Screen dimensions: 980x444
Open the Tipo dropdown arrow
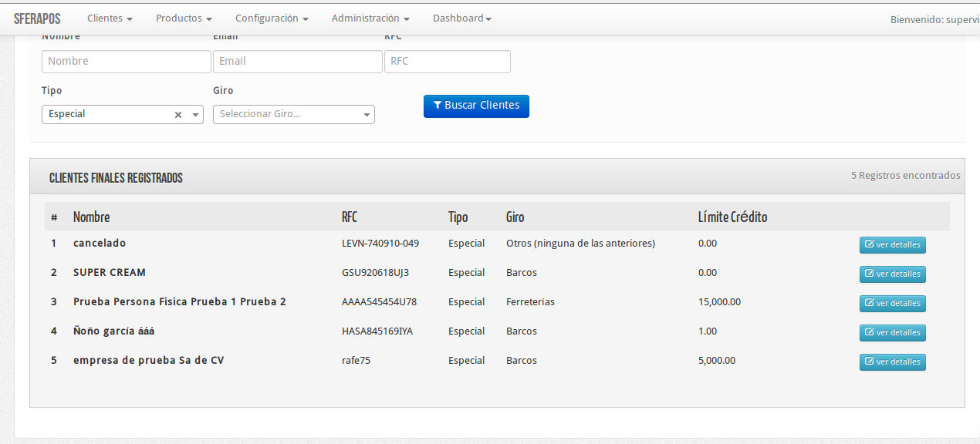pos(195,115)
